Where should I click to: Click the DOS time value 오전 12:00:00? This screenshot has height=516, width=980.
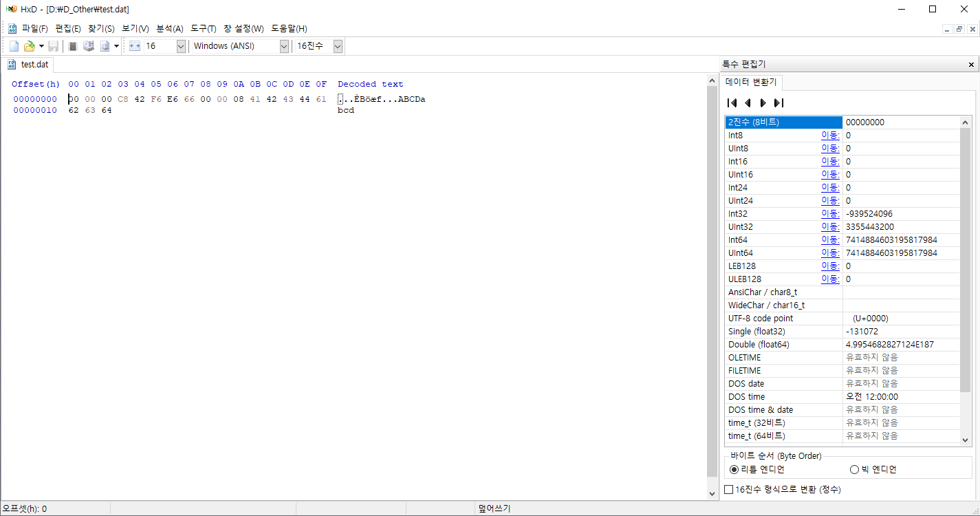[871, 397]
